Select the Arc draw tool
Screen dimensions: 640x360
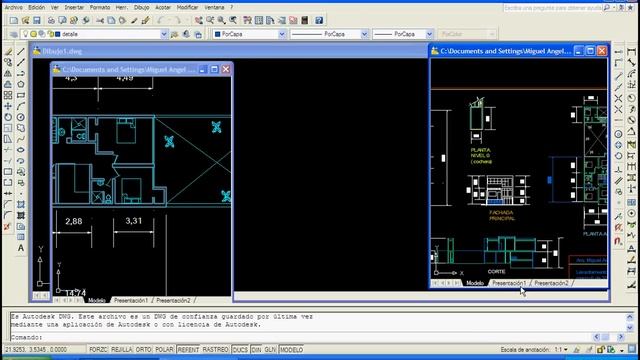(x=21, y=107)
